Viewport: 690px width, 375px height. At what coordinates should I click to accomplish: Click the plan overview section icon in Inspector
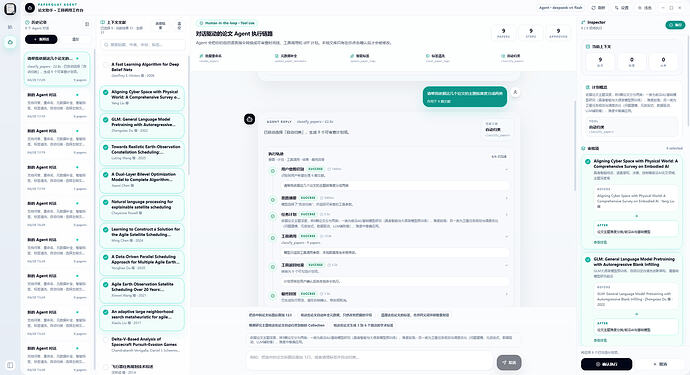(x=587, y=87)
